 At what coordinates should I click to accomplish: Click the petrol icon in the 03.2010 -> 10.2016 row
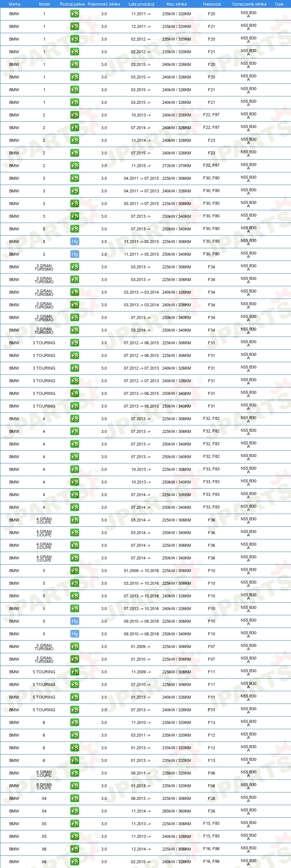tap(74, 583)
